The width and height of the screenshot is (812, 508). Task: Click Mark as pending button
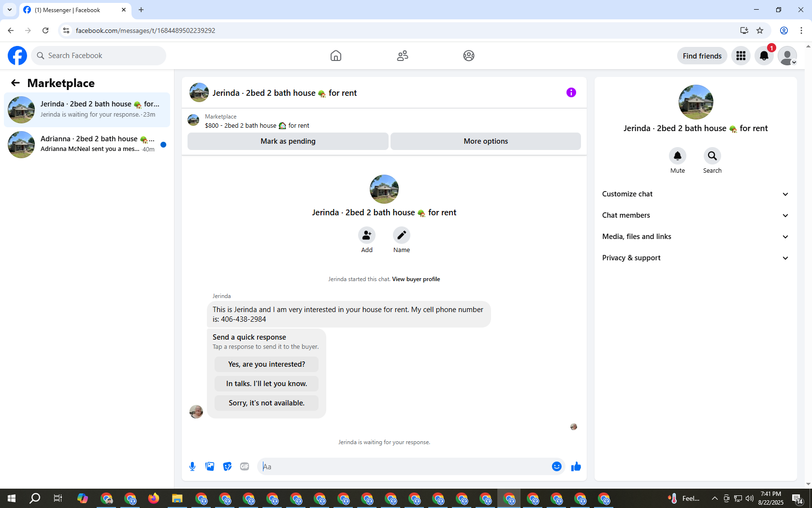pos(288,141)
